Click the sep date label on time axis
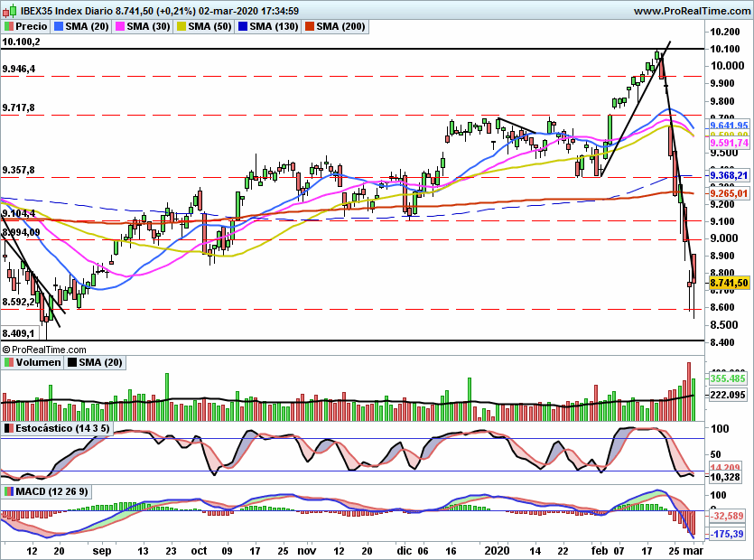Image resolution: width=754 pixels, height=560 pixels. coord(101,551)
